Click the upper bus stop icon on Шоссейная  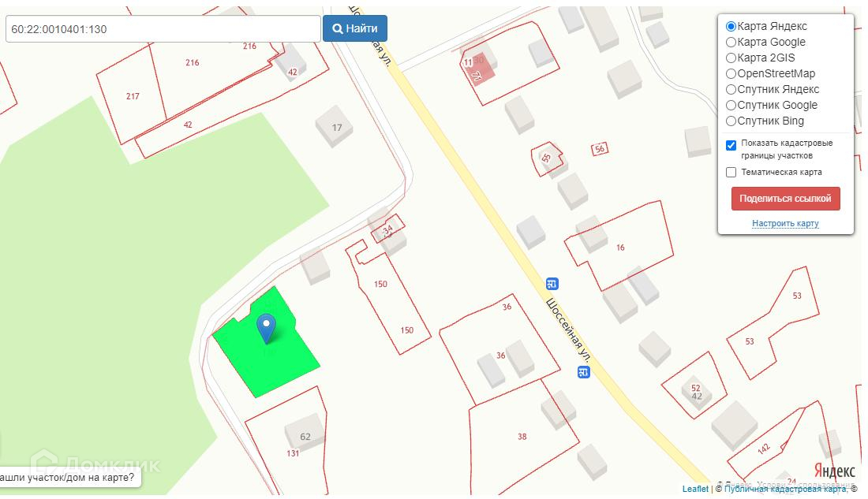point(552,284)
